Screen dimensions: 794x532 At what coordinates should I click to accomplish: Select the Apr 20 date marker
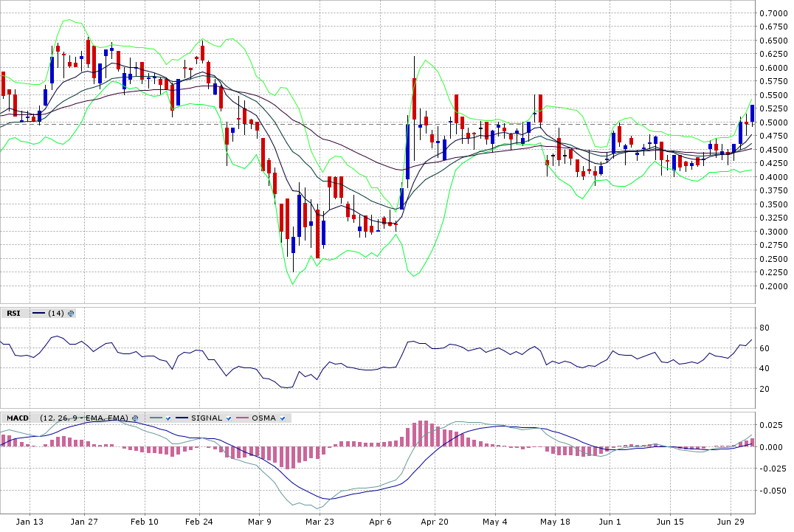(435, 522)
